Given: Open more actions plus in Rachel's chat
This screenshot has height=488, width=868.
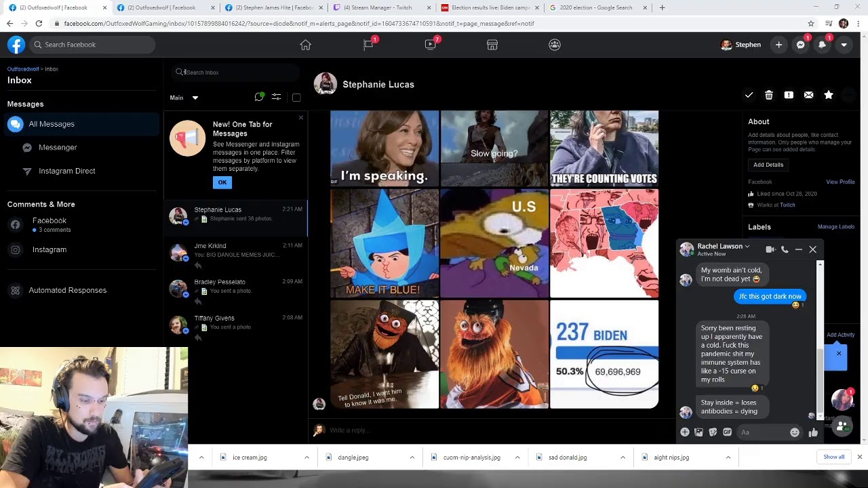Looking at the screenshot, I should pyautogui.click(x=685, y=432).
